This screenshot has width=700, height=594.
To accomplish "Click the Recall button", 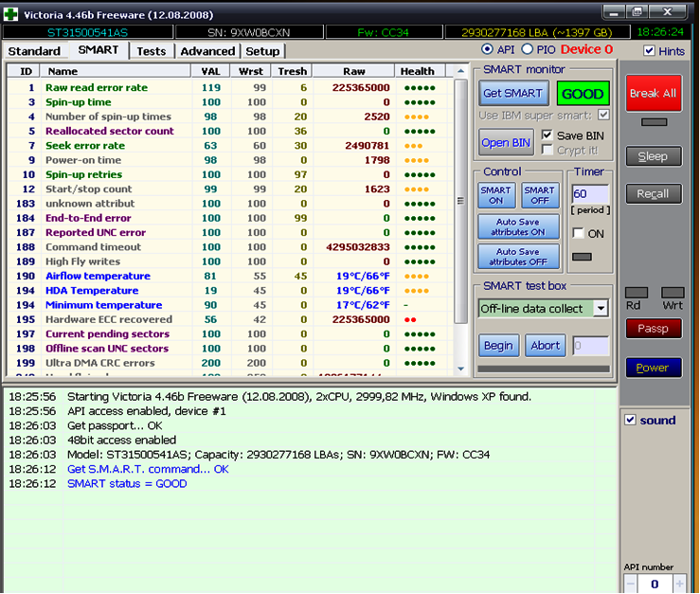I will coord(654,194).
